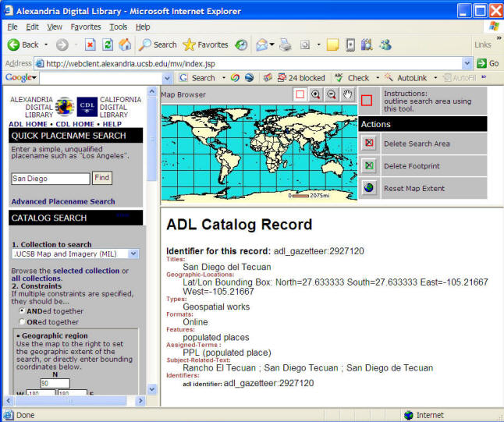Click Delete Footprint icon
This screenshot has width=504, height=422.
pyautogui.click(x=369, y=165)
